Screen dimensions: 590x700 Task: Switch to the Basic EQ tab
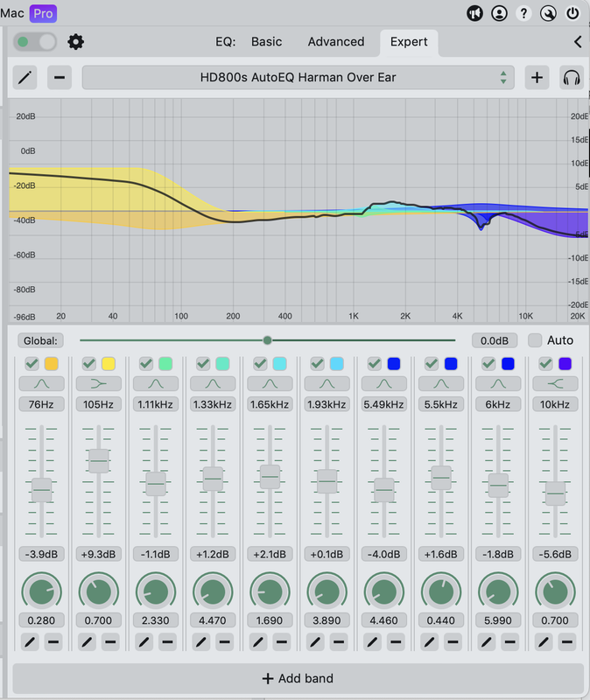point(267,42)
